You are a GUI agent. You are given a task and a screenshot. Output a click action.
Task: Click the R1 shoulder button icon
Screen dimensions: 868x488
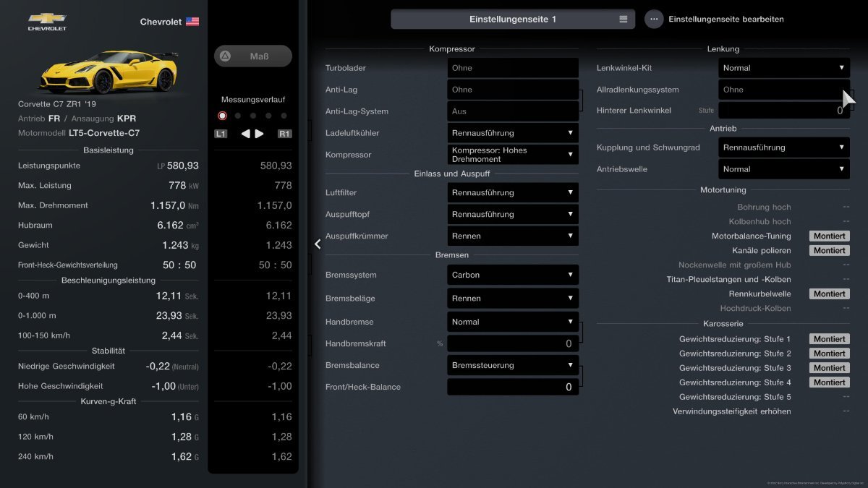coord(285,134)
